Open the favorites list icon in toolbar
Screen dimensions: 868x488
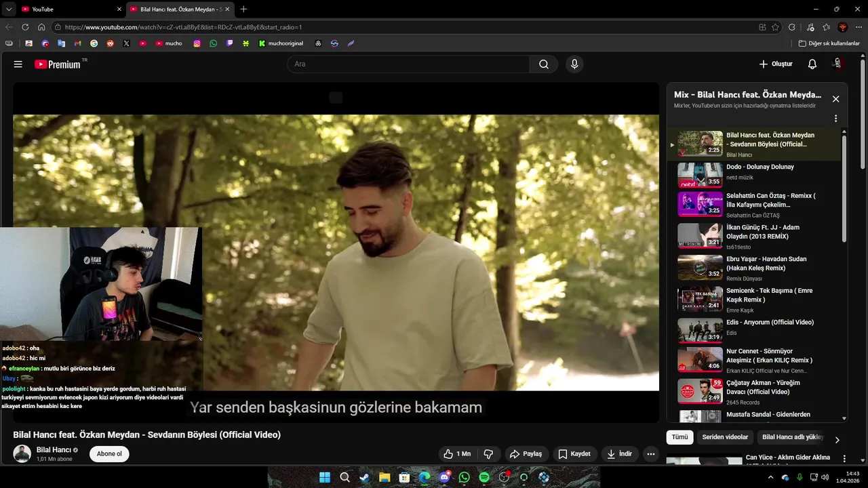(x=827, y=27)
